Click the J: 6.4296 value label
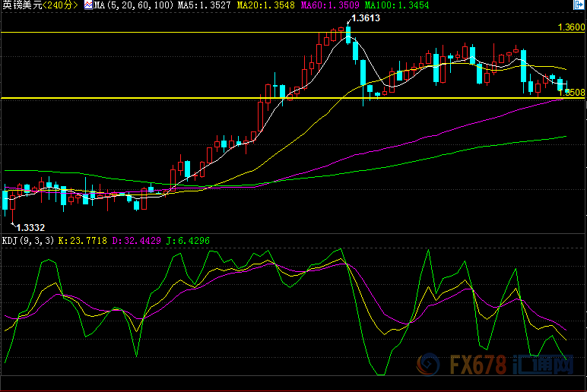 point(189,241)
